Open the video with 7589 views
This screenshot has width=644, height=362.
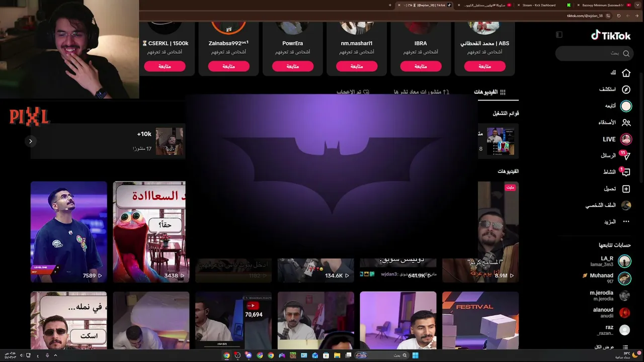(x=69, y=232)
